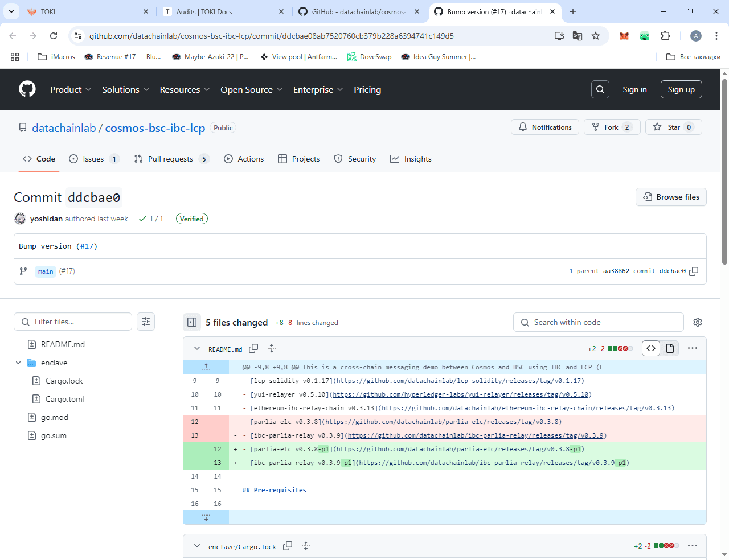Image resolution: width=729 pixels, height=560 pixels.
Task: Focus the Filter files input
Action: click(73, 322)
